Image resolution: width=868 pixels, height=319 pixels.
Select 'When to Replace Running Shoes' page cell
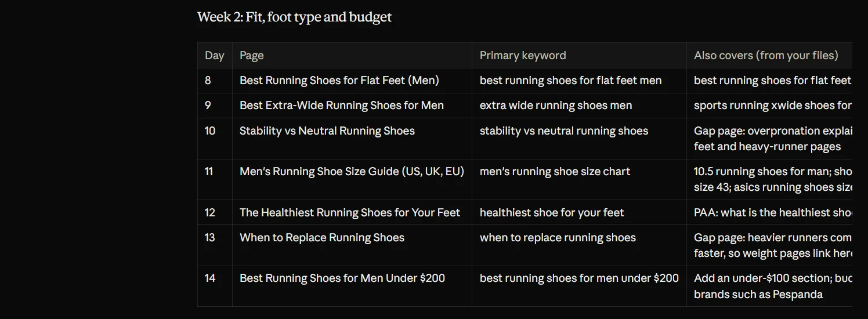tap(352, 245)
